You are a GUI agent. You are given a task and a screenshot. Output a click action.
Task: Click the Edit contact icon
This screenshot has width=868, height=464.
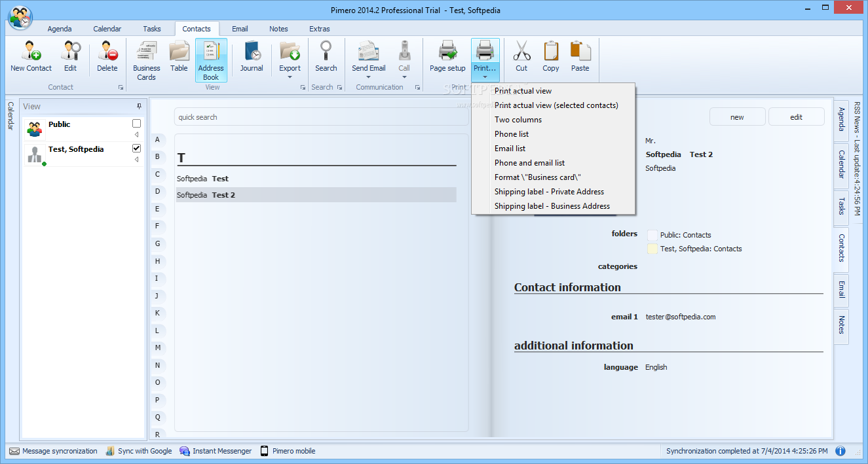coord(70,51)
